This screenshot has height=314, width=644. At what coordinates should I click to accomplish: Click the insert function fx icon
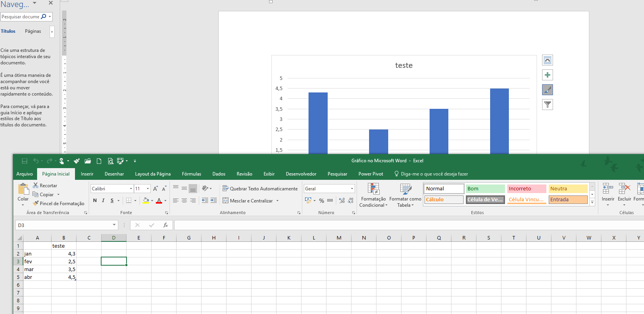[x=166, y=225]
